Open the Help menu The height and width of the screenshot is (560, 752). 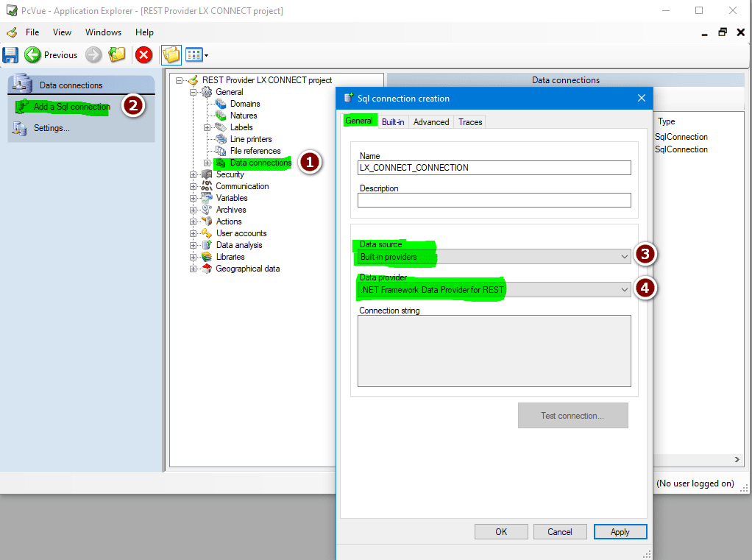pos(144,32)
